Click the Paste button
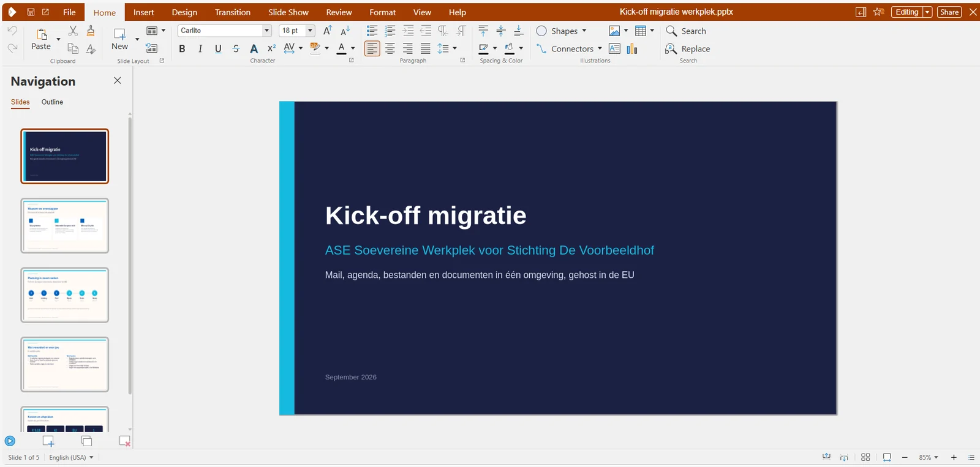This screenshot has height=467, width=980. click(41, 39)
